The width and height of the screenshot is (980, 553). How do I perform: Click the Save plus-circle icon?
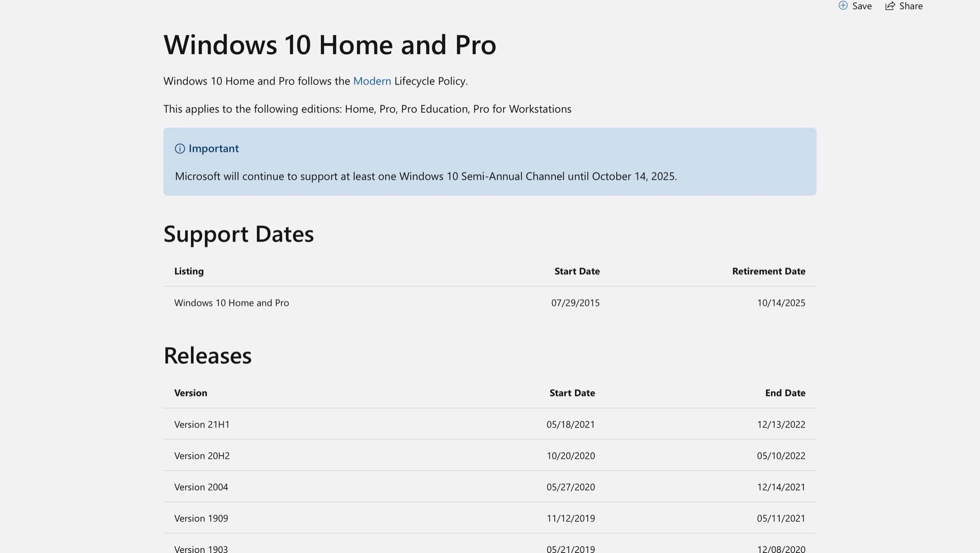(843, 6)
